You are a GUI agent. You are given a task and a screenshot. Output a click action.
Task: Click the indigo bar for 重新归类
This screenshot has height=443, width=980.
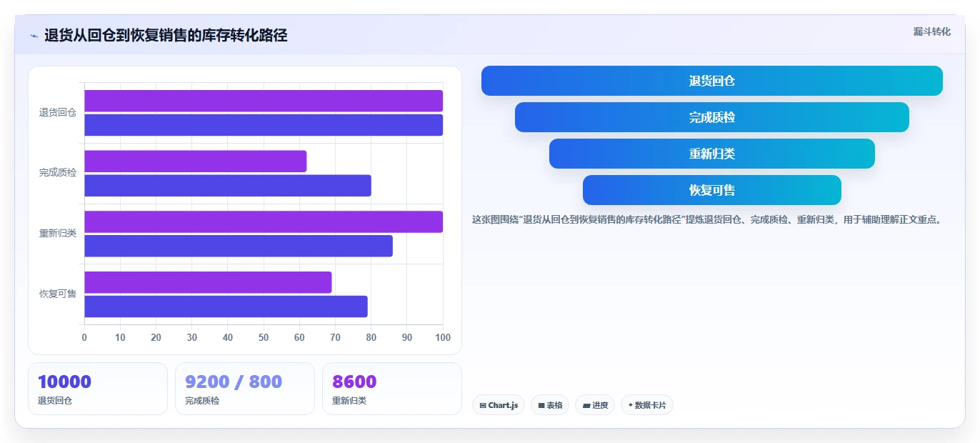click(x=239, y=246)
